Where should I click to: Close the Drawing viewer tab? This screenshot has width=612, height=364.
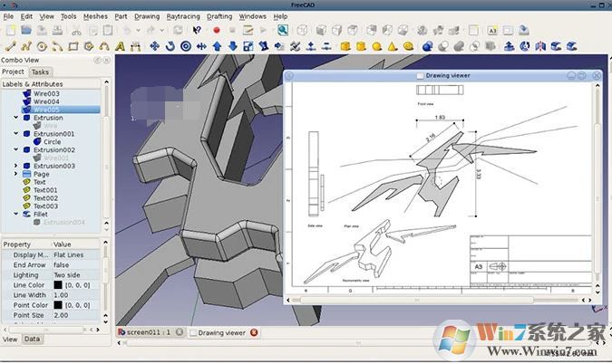253,333
